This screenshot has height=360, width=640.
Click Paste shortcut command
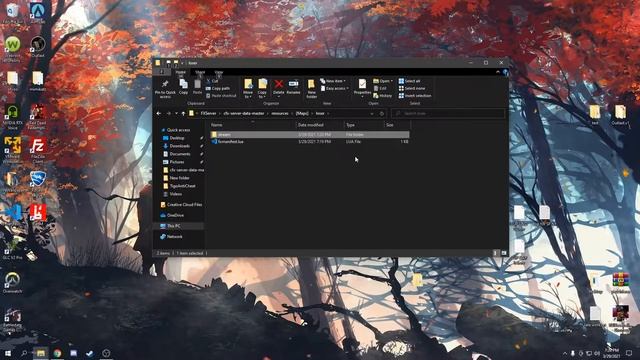coord(221,96)
